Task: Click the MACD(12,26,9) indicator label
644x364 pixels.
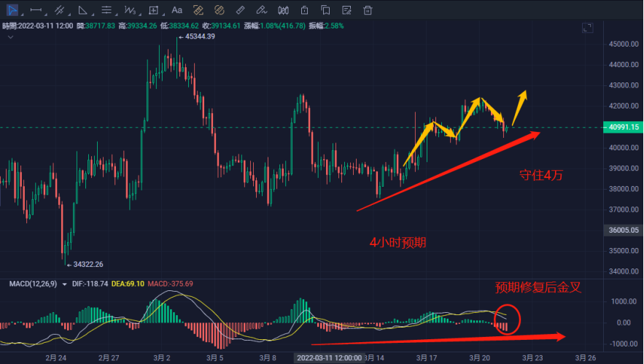Action: pyautogui.click(x=31, y=284)
